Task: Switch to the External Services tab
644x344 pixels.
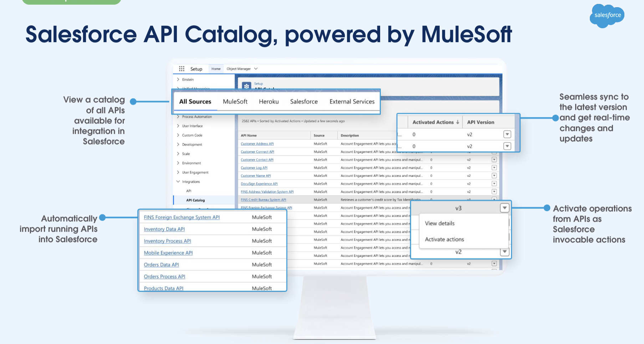Action: click(352, 102)
